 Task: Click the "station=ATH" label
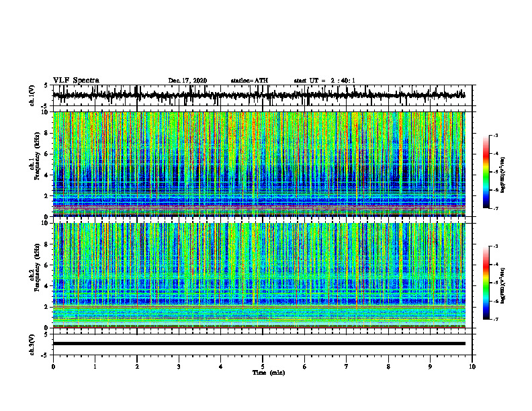pos(249,81)
